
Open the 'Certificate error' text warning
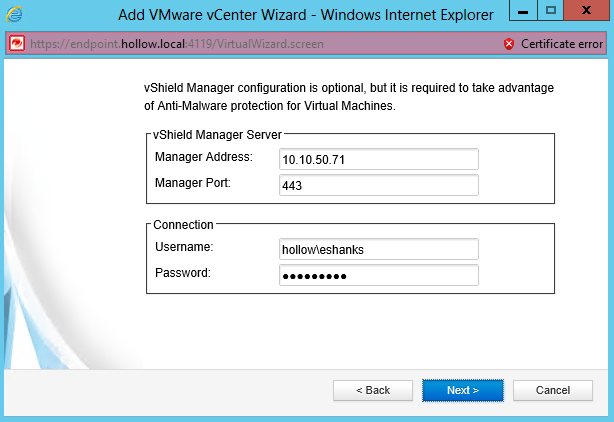point(563,44)
